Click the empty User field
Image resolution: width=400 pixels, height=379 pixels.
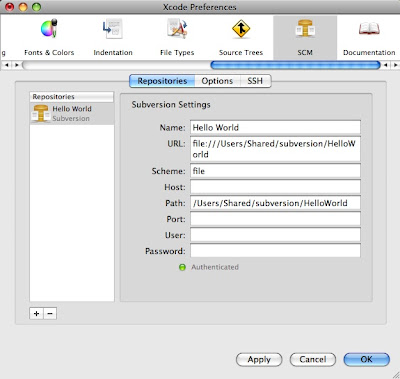pyautogui.click(x=275, y=235)
